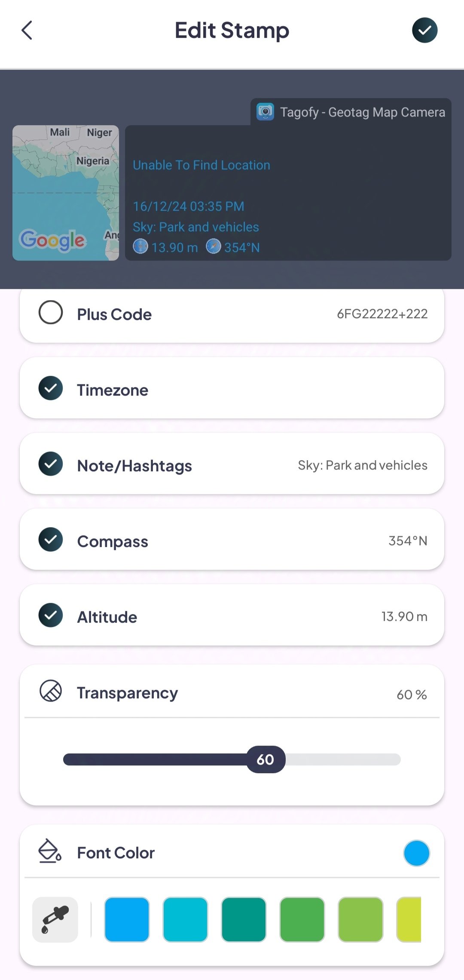Tap the current font color circle indicator

click(416, 853)
